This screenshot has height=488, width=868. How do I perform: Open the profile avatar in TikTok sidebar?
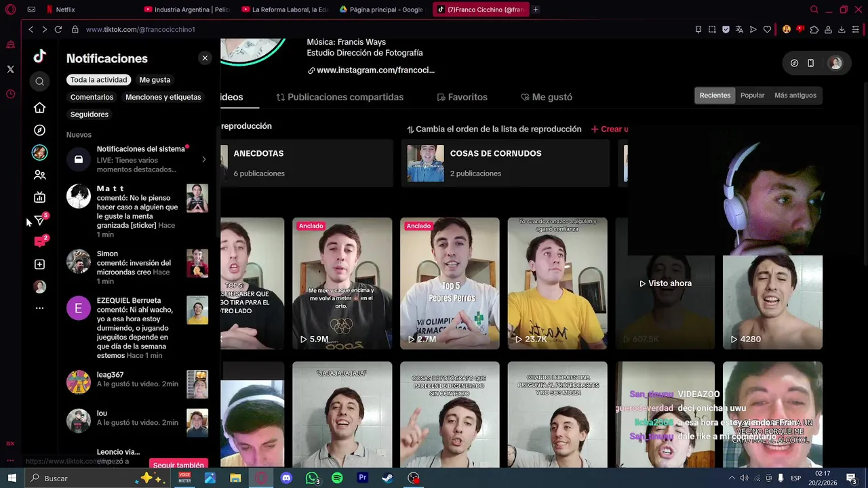(x=39, y=287)
